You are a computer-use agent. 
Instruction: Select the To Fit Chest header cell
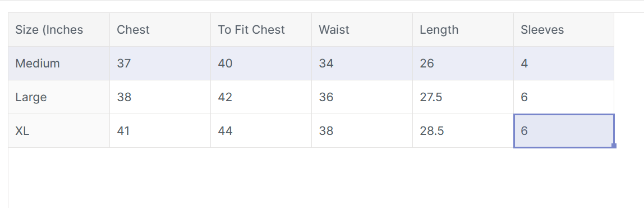tap(261, 30)
